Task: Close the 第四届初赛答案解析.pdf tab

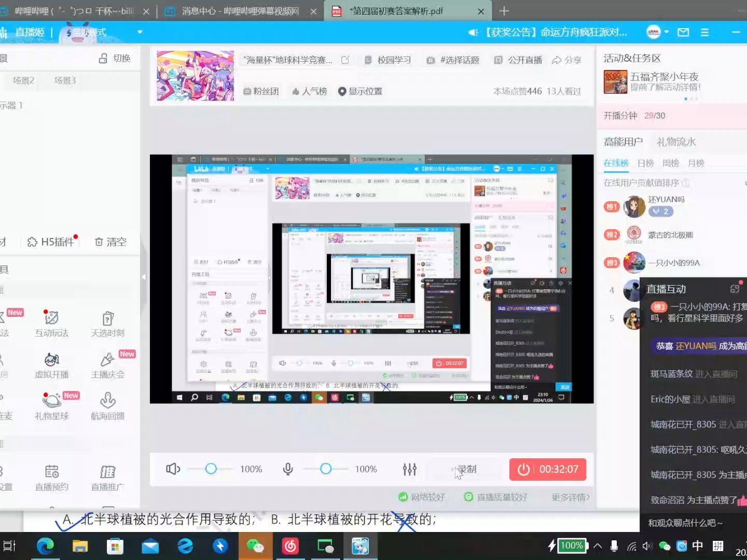Action: click(x=481, y=11)
